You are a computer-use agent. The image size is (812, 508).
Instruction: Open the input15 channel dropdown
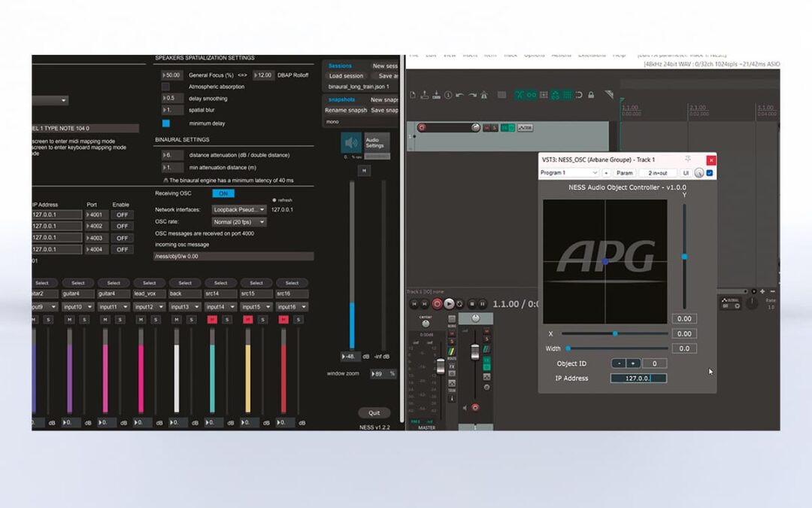256,307
